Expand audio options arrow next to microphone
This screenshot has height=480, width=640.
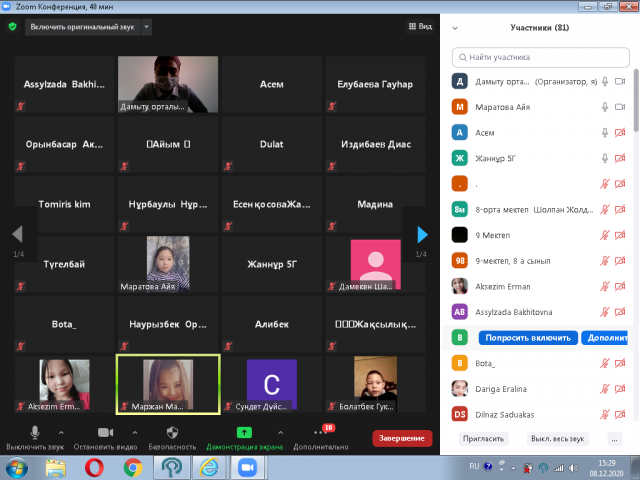point(61,432)
